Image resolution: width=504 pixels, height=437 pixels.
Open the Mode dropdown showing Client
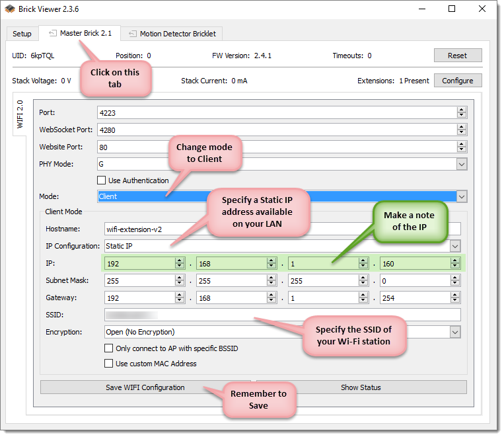462,196
